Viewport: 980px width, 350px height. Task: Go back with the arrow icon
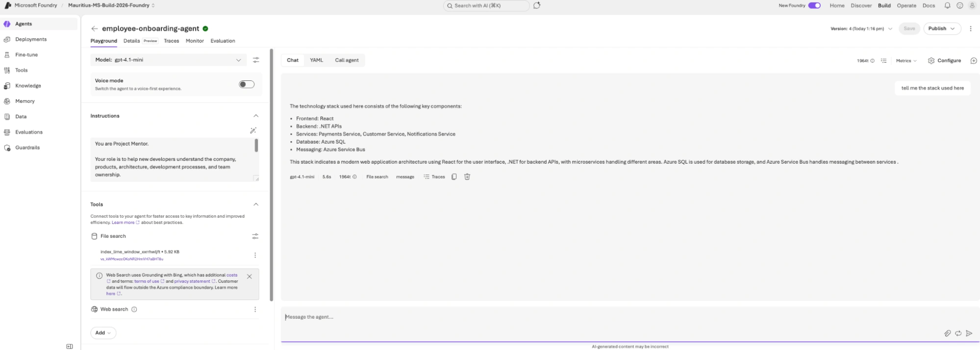click(x=95, y=28)
